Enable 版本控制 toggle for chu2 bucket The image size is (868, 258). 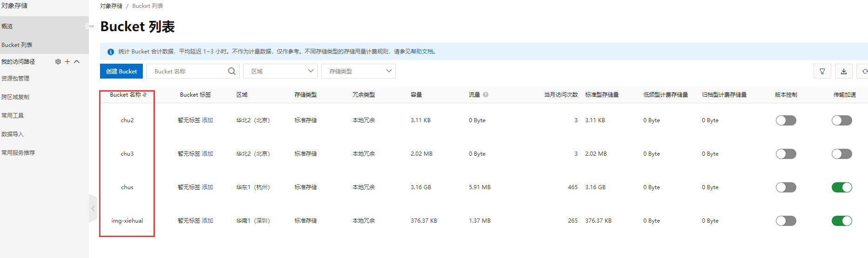(786, 120)
